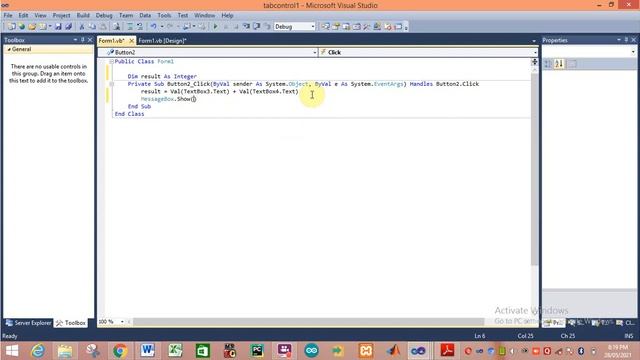Image resolution: width=640 pixels, height=360 pixels.
Task: Click the 'Ln 6' status bar entry
Action: 480,336
